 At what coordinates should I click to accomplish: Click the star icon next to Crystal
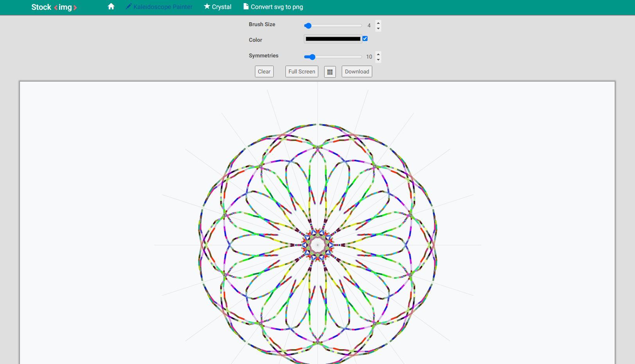click(x=206, y=6)
